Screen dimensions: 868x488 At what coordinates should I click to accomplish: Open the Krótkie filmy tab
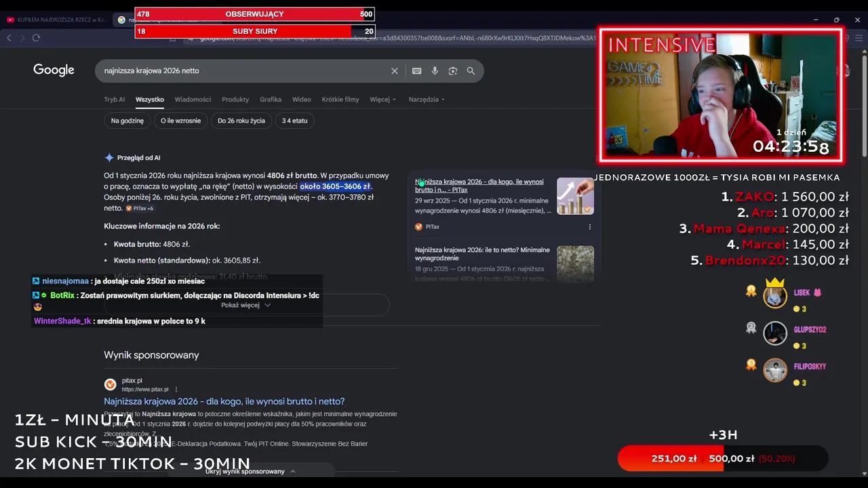pos(340,100)
